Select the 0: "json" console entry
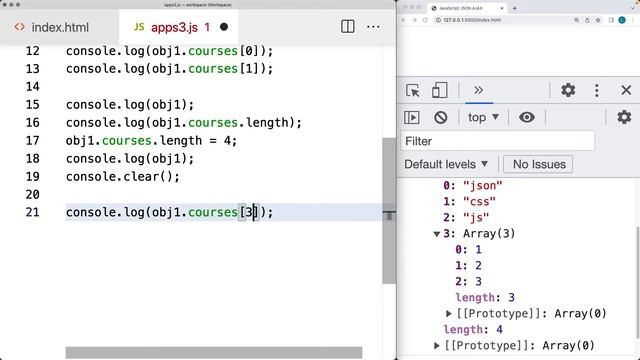The width and height of the screenshot is (640, 360). tap(473, 186)
